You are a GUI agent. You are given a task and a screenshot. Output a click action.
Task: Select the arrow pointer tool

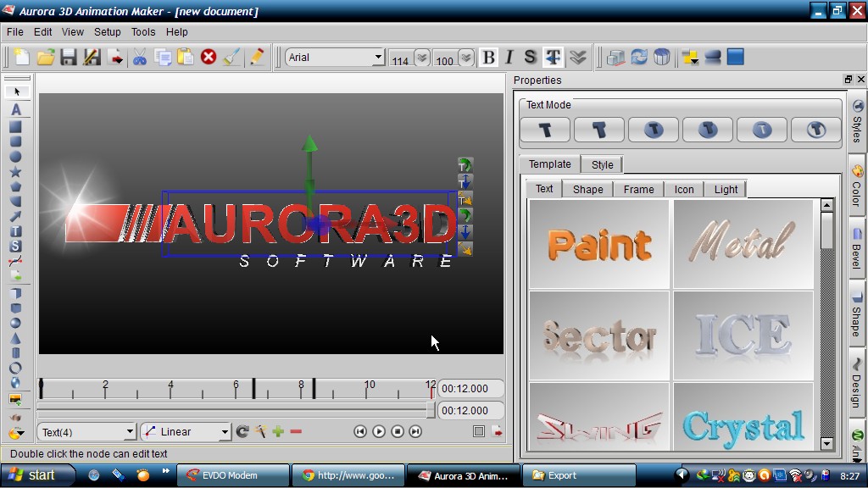(17, 91)
